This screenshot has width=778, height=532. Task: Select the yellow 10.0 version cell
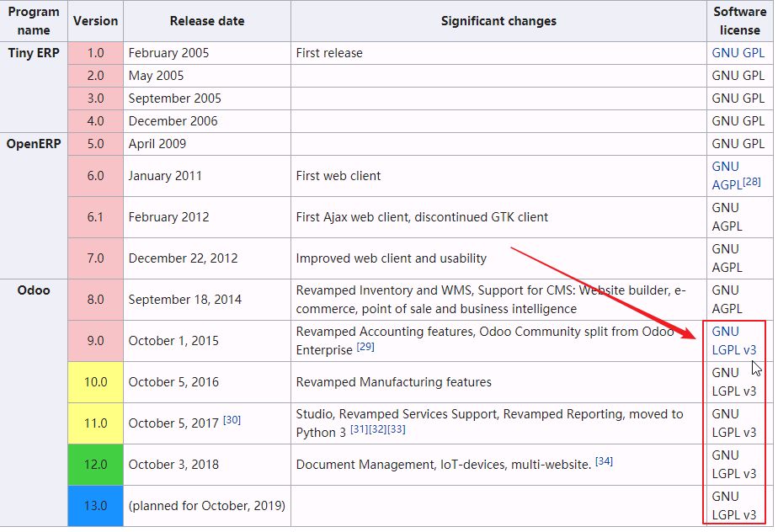[95, 382]
